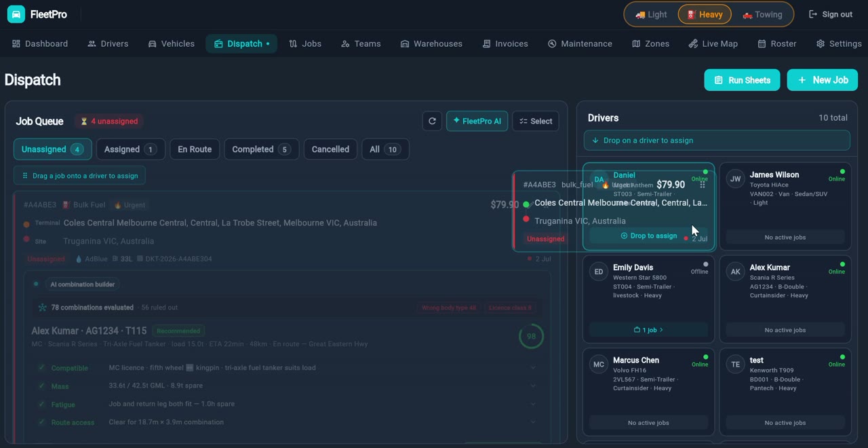The width and height of the screenshot is (868, 448).
Task: Select Alex Kumar driver card
Action: coord(785,299)
